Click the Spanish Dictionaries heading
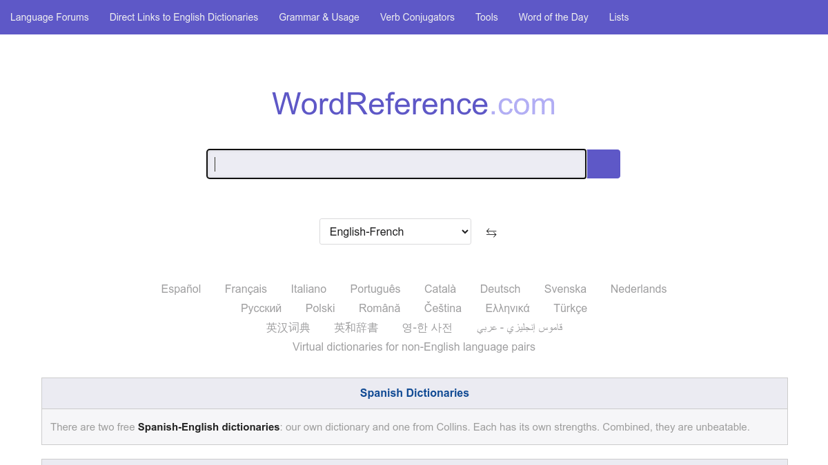The height and width of the screenshot is (465, 828). pos(415,393)
